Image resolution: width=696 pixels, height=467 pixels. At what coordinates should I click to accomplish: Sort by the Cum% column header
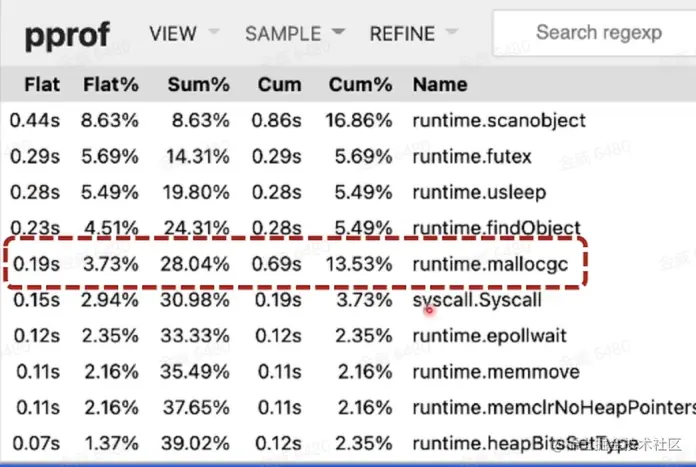click(x=360, y=84)
